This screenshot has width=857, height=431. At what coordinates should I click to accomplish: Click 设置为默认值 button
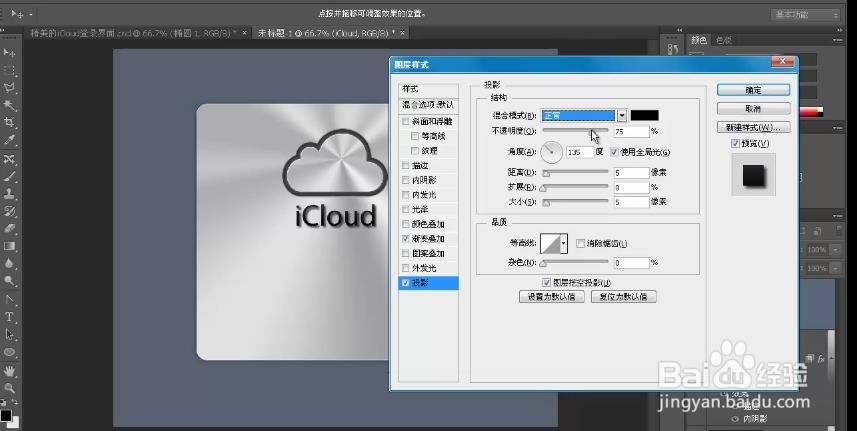[x=551, y=297]
